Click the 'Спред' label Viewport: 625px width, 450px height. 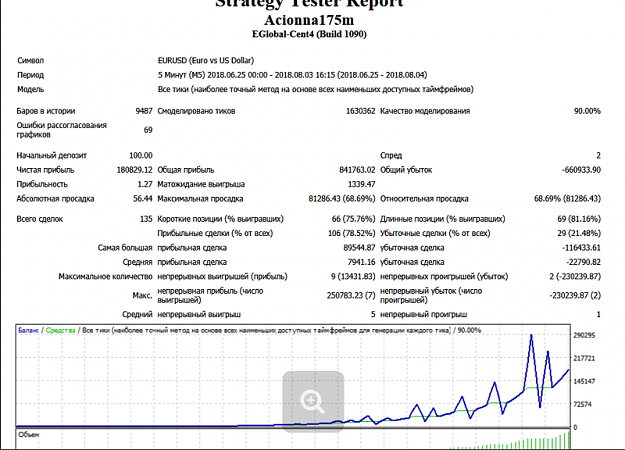click(391, 155)
